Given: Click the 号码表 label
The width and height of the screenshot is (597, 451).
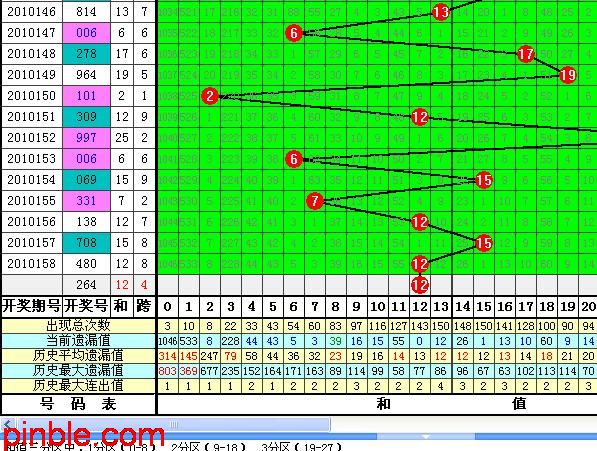Looking at the screenshot, I should [x=78, y=404].
